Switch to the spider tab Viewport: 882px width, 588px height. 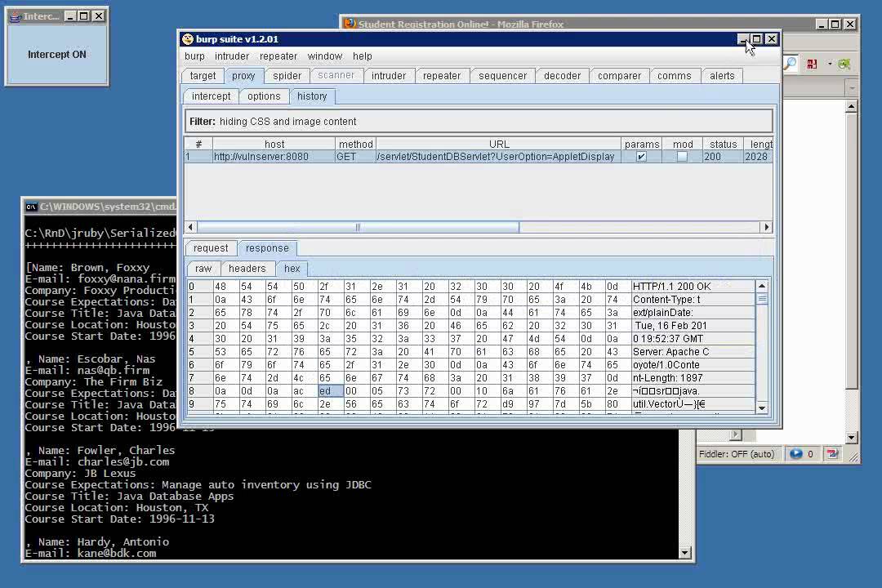(287, 76)
